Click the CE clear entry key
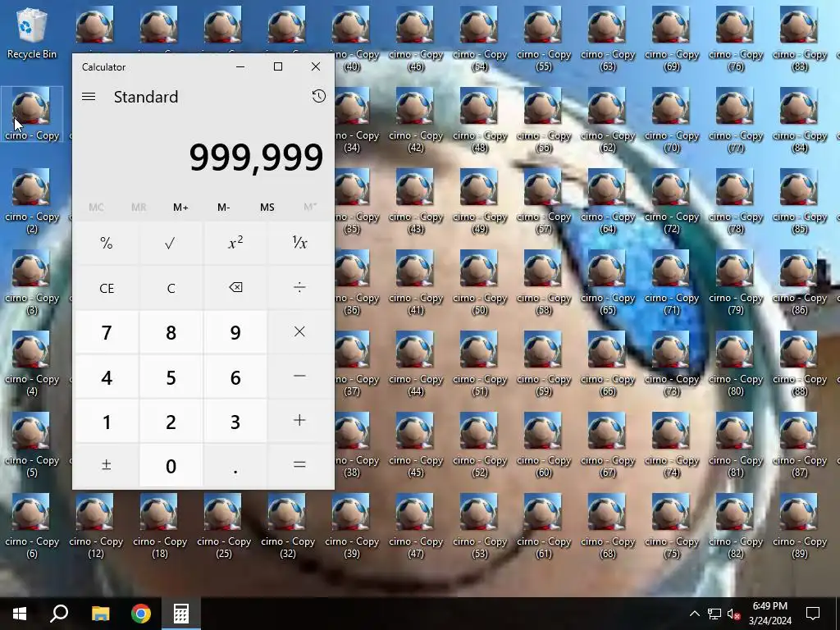 (x=107, y=288)
